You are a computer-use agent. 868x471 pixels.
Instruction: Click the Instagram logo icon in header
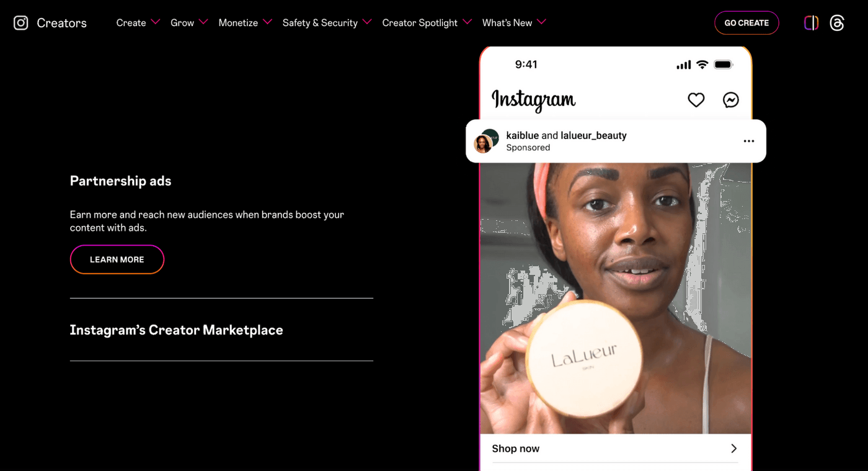(21, 23)
